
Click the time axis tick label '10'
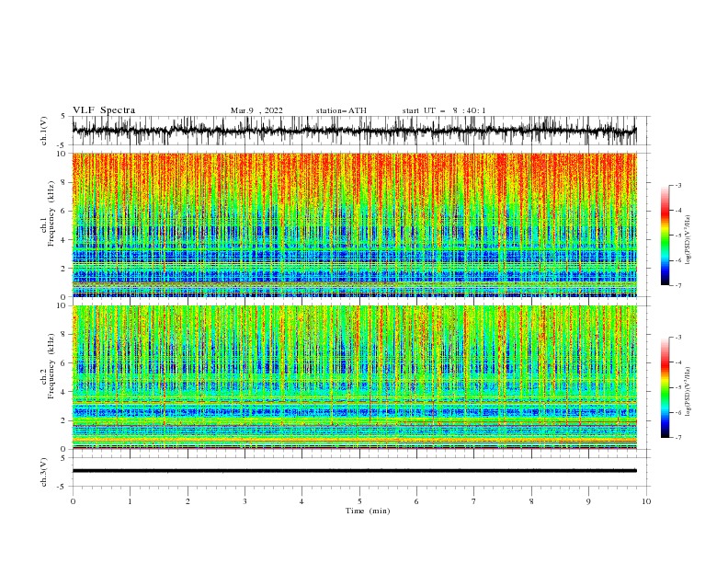(x=646, y=501)
